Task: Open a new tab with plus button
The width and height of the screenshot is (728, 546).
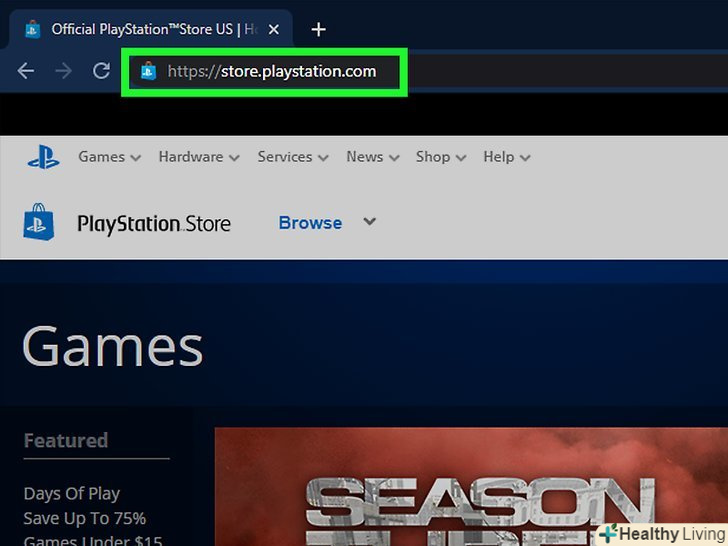Action: pos(318,30)
